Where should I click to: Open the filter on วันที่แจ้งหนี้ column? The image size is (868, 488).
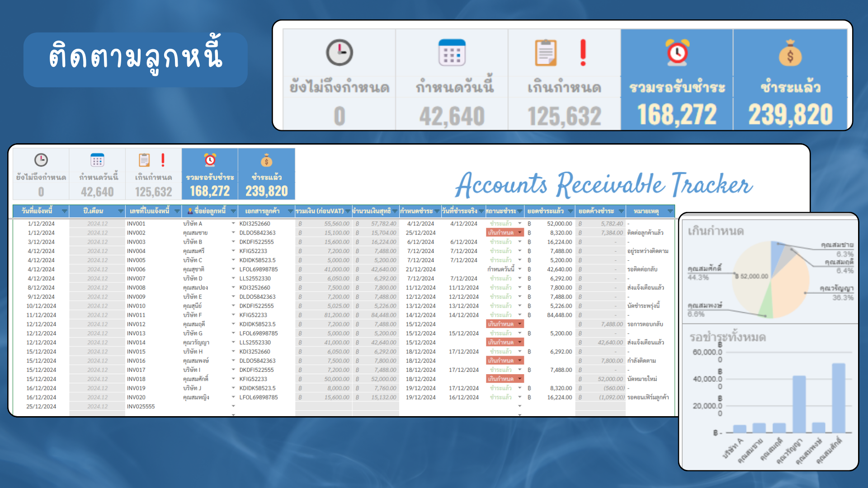click(64, 211)
